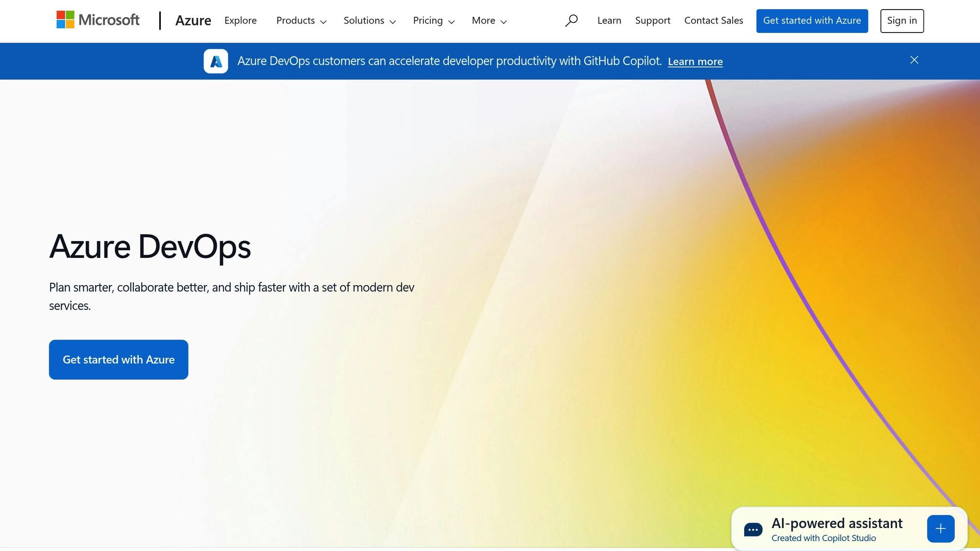Click the Azure DevOps heading text
The height and width of the screenshot is (551, 980).
[150, 247]
